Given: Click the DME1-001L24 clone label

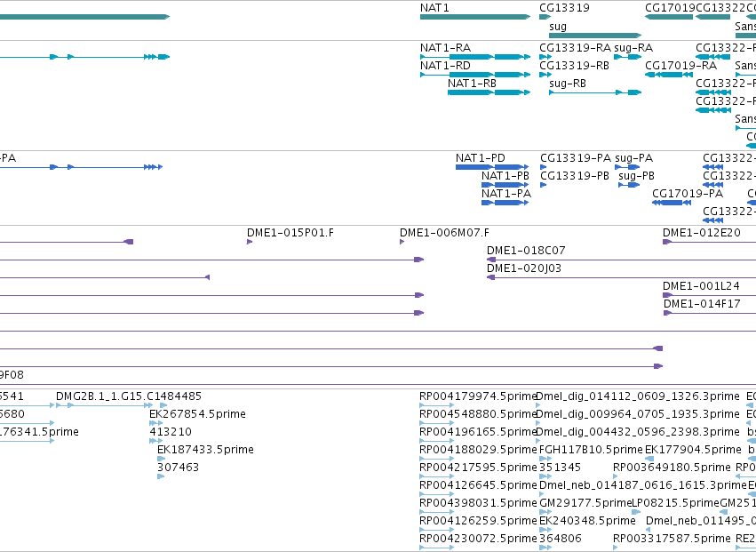Looking at the screenshot, I should point(701,286).
